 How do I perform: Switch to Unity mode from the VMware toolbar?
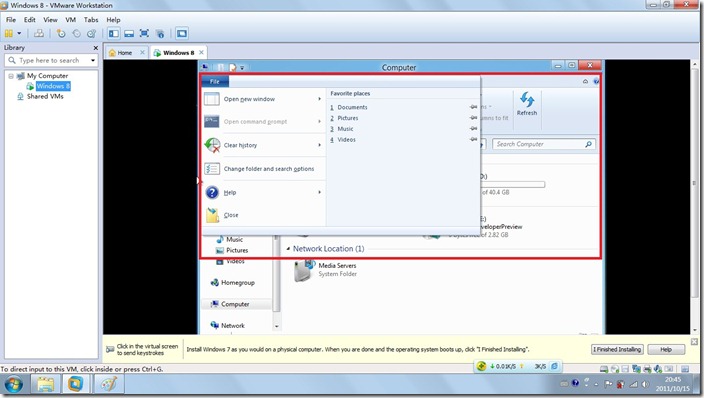[x=160, y=33]
